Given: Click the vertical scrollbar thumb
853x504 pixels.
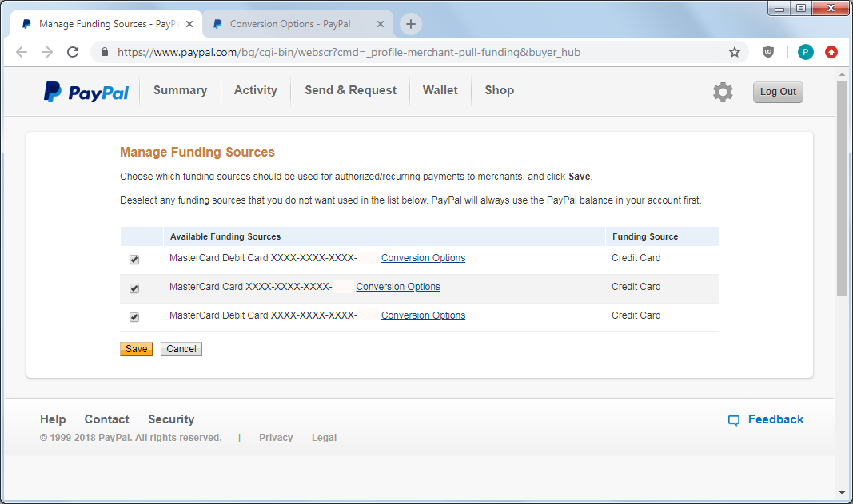Looking at the screenshot, I should point(842,189).
